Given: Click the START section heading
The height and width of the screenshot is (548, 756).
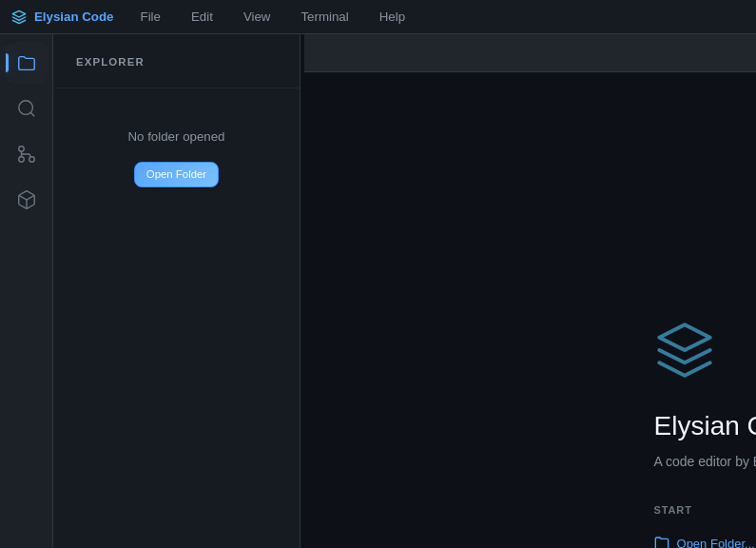Looking at the screenshot, I should coord(672,510).
